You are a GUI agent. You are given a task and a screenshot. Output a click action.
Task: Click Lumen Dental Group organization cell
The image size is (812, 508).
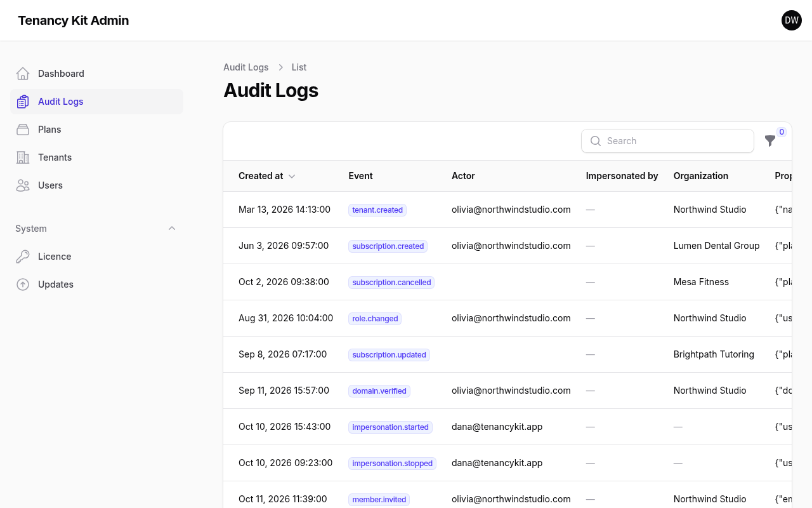[716, 246]
